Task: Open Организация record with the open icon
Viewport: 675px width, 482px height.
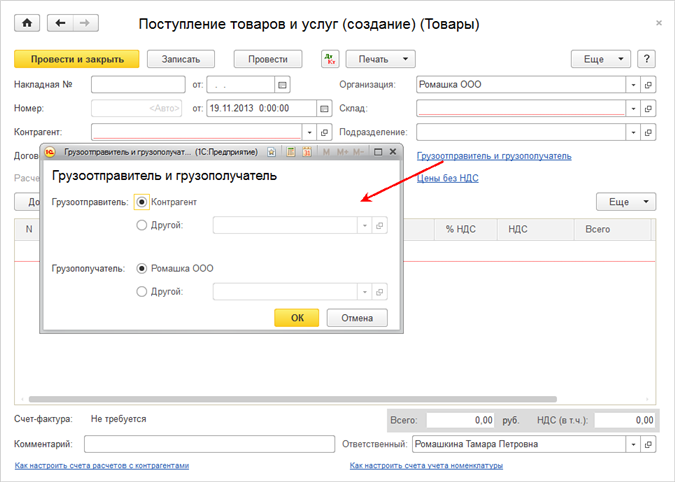Action: click(648, 85)
